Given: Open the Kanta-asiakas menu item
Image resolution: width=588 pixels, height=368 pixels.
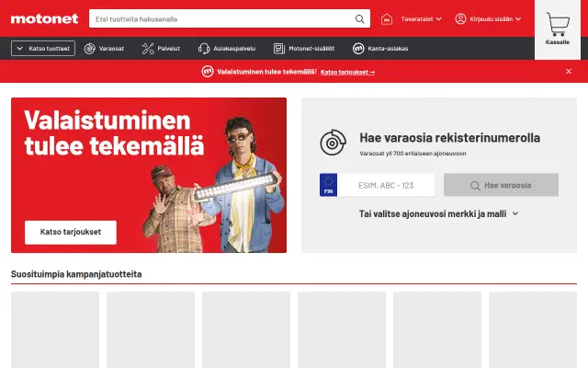Looking at the screenshot, I should (x=380, y=49).
